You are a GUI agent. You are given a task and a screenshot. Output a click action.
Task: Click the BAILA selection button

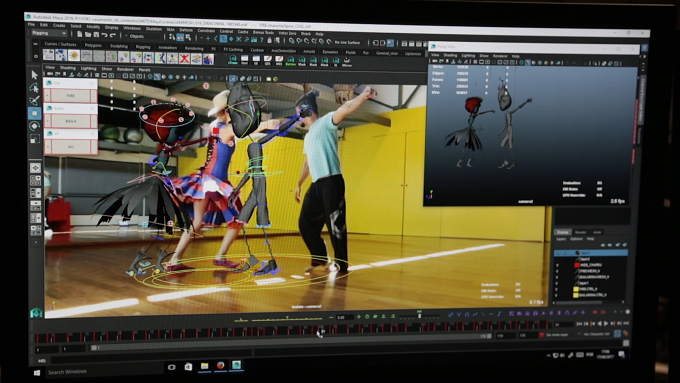tap(70, 121)
